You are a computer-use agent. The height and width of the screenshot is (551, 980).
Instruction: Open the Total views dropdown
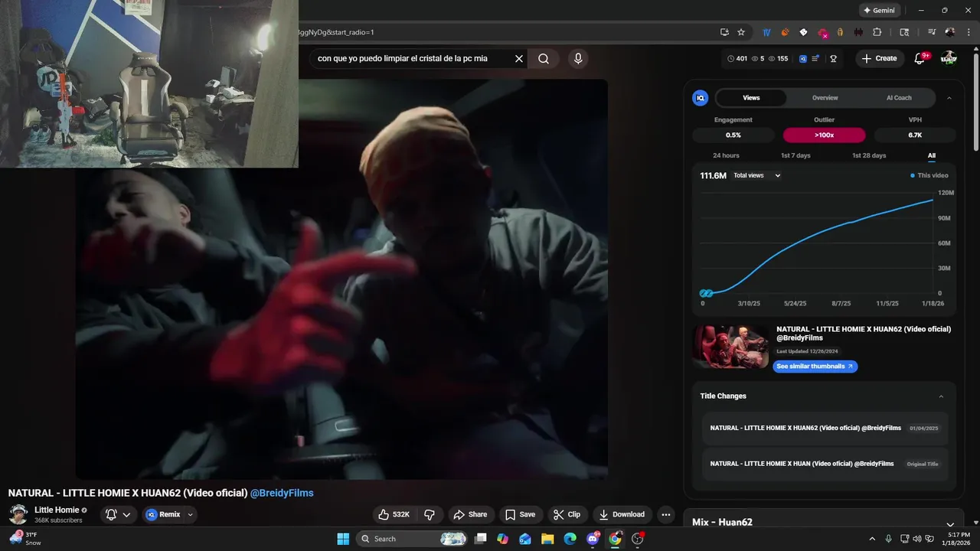[756, 175]
